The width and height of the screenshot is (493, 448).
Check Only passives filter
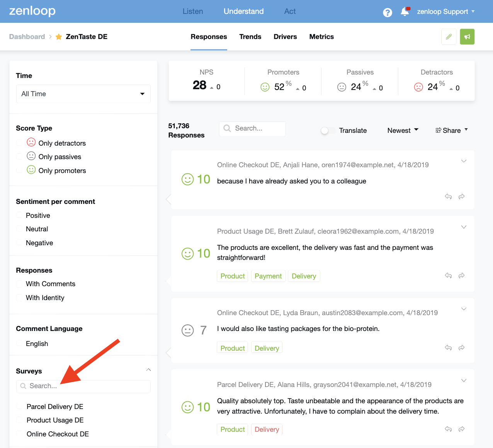pyautogui.click(x=19, y=156)
